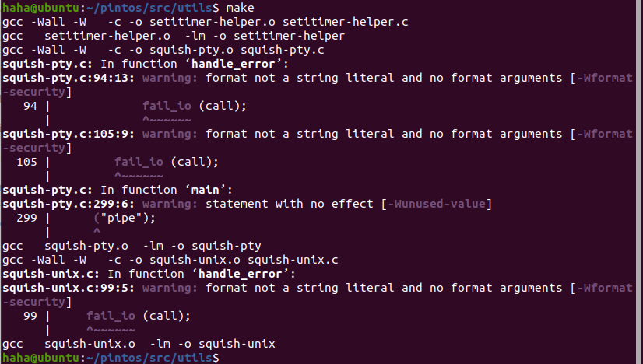Click the 'squish-pty.c:299:6:' warning location
643x364 pixels.
tap(69, 204)
